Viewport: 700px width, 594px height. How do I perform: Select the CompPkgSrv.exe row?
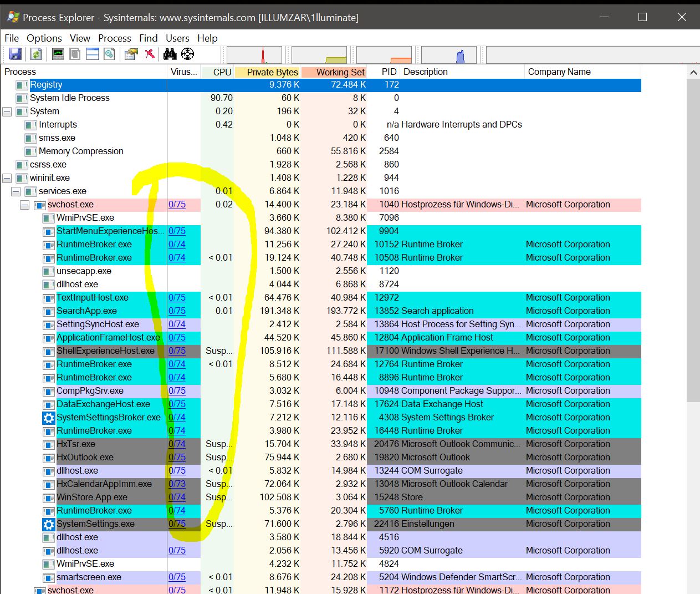(321, 391)
